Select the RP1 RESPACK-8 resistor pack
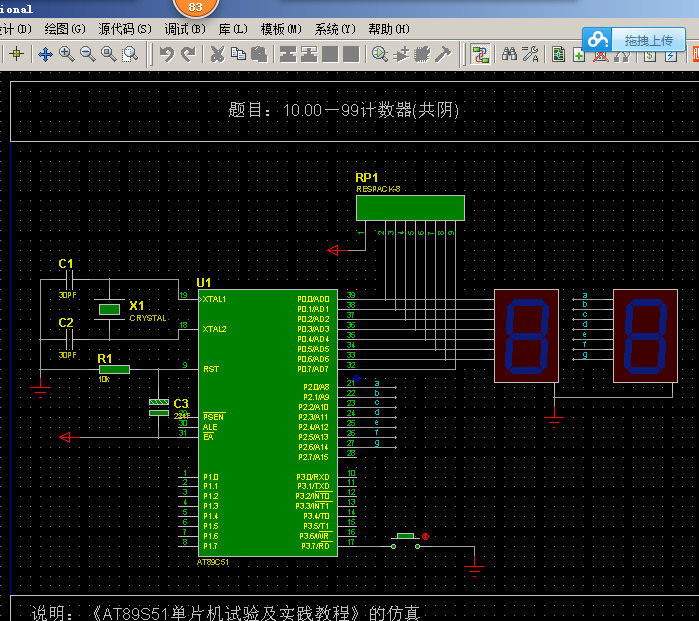This screenshot has width=699, height=621. [x=410, y=208]
